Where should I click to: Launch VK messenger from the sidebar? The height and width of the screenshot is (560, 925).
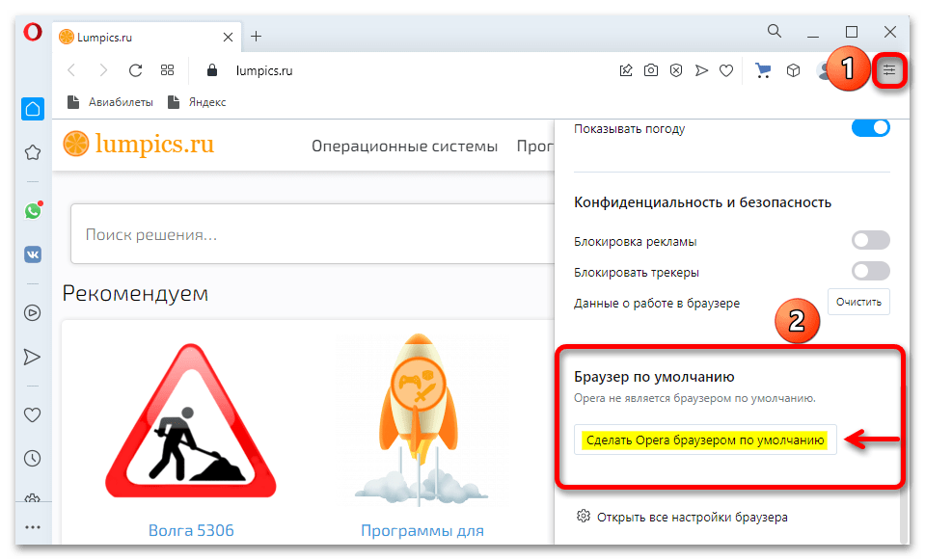33,254
